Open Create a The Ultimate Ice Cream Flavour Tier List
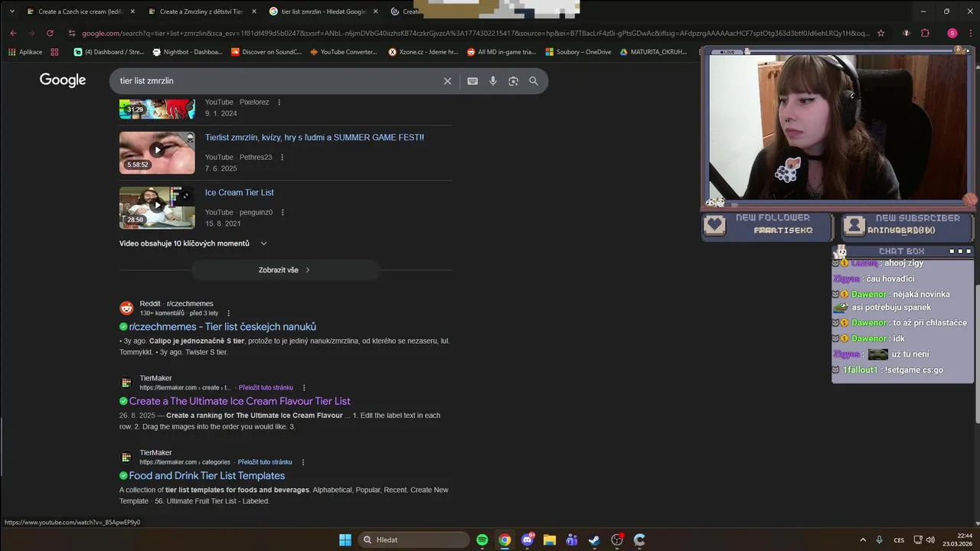The image size is (980, 551). (240, 401)
